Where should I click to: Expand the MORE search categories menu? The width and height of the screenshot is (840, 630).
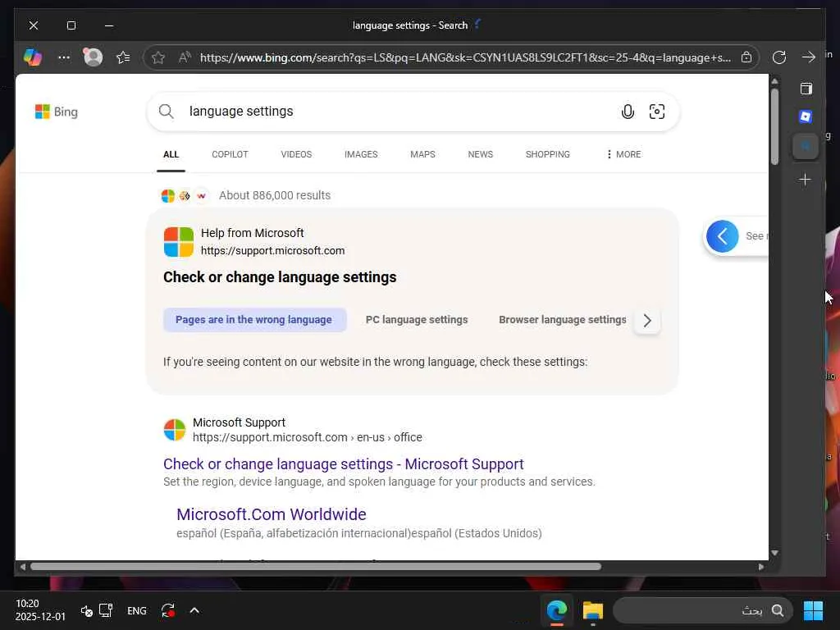click(623, 154)
